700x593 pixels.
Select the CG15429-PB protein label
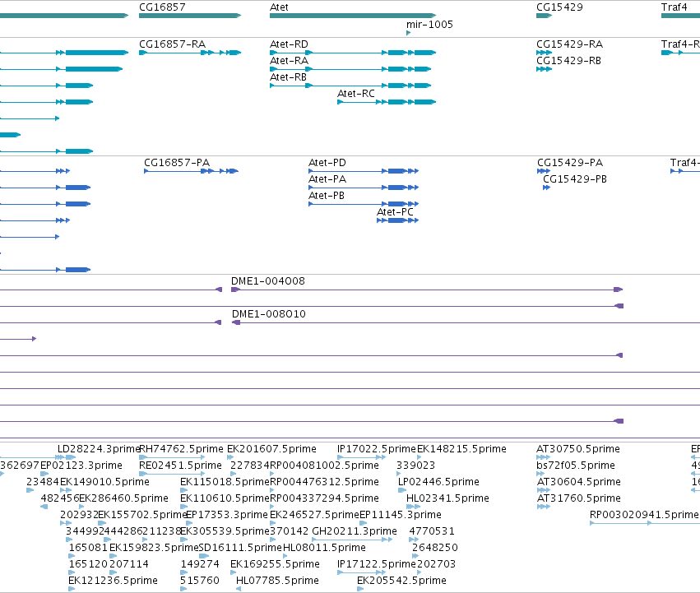click(575, 179)
